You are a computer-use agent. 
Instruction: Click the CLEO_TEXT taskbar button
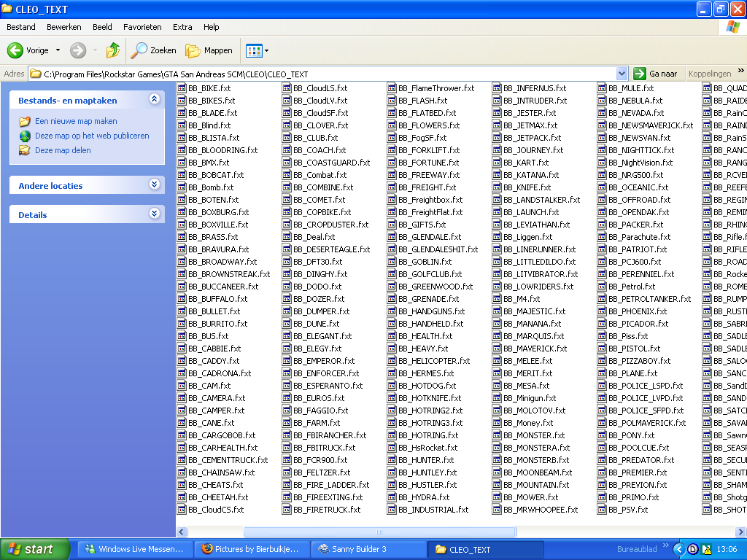pos(485,550)
